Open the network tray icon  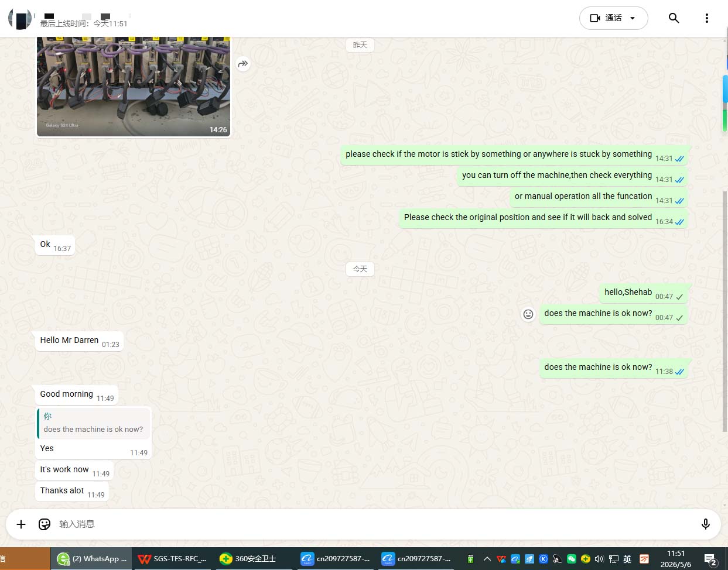click(614, 559)
